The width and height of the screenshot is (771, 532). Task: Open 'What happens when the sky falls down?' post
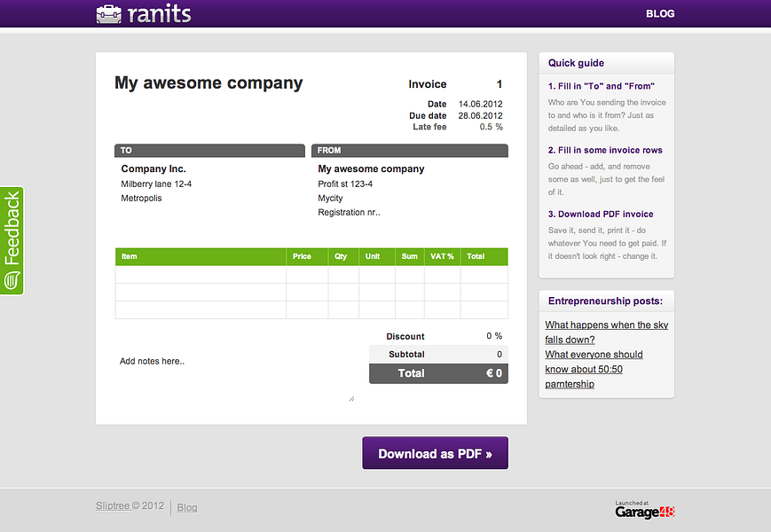606,332
